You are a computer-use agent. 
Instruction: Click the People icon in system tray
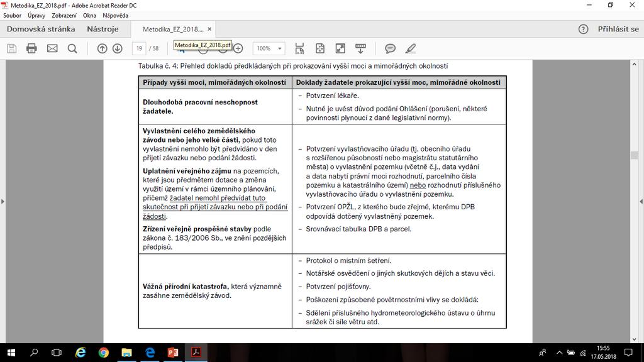[x=543, y=353]
